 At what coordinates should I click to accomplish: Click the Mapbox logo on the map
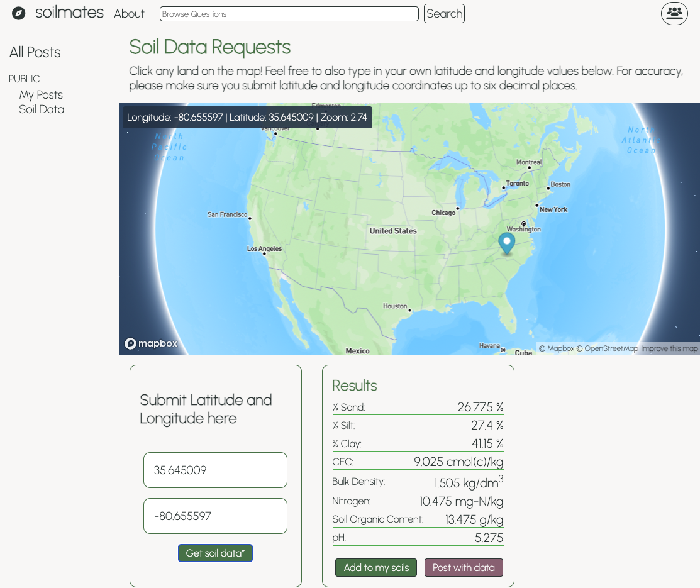(x=152, y=343)
